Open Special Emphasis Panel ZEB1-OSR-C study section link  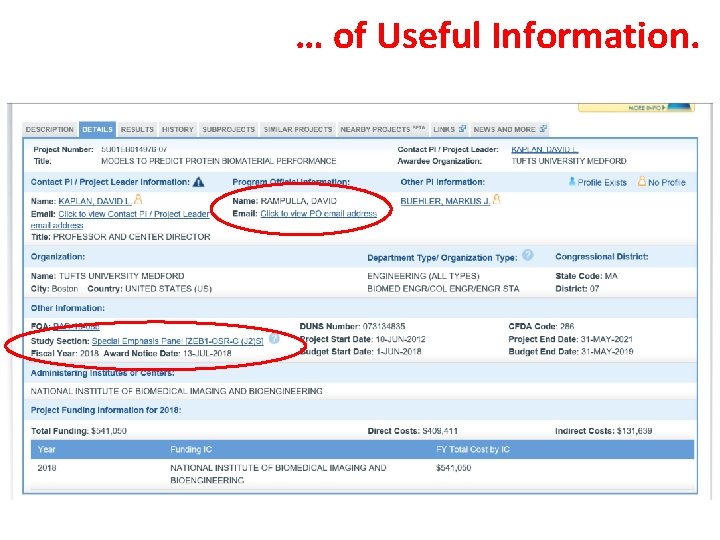(x=178, y=341)
